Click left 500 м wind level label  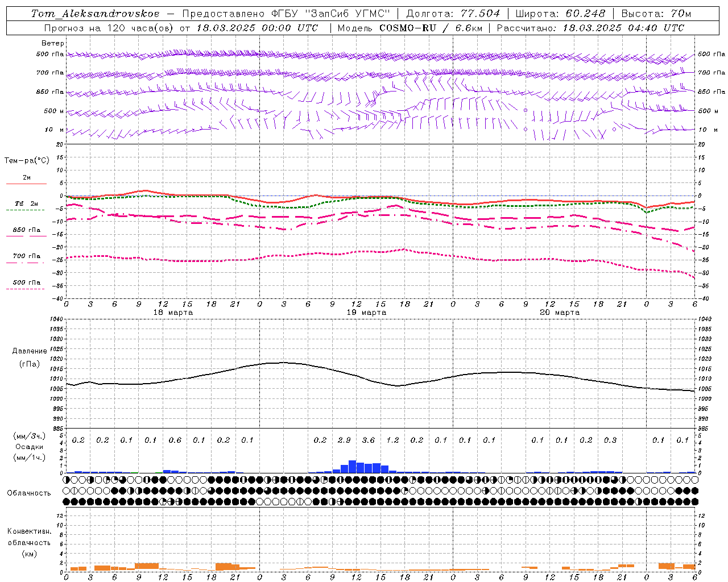point(53,111)
